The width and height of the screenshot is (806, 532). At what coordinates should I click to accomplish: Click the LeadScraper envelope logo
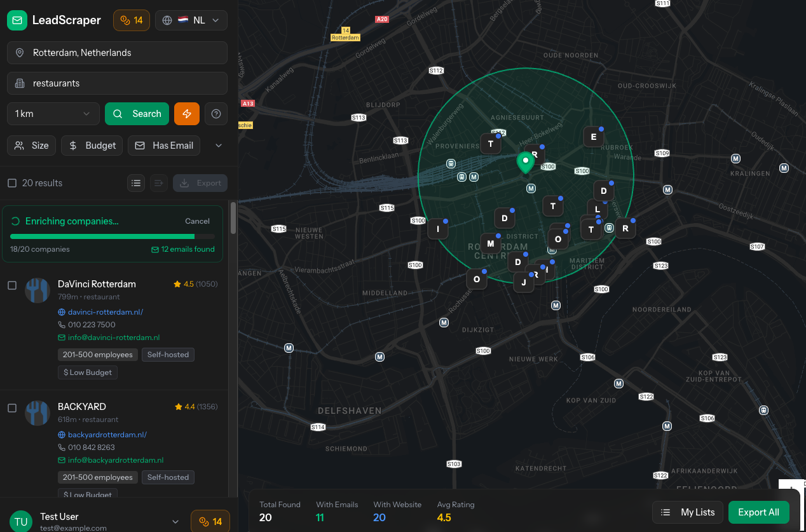(17, 20)
